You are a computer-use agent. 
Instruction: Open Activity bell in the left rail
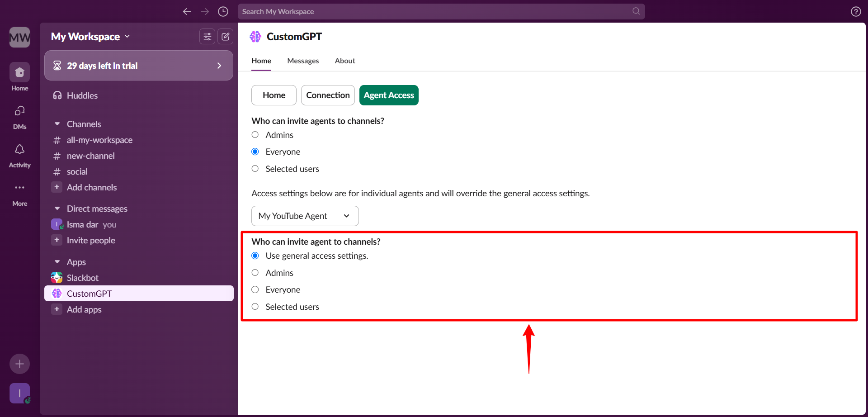(19, 155)
